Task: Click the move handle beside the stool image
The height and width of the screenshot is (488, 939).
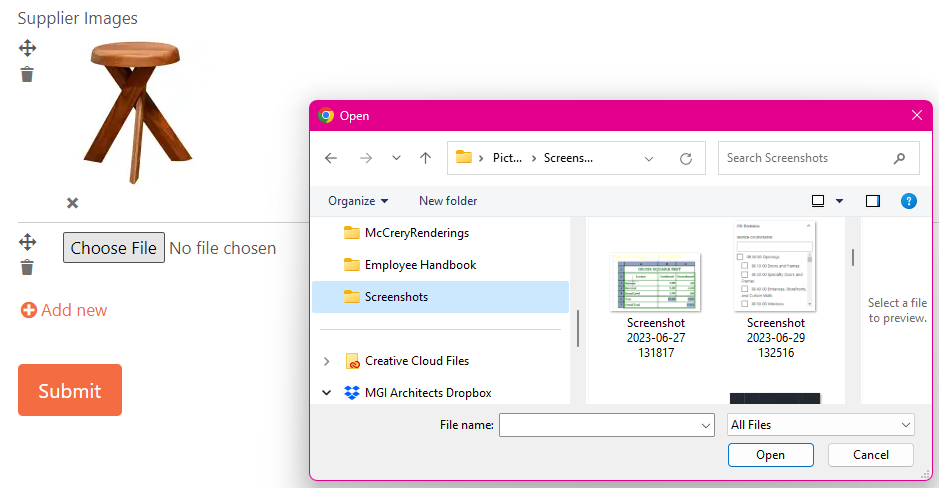Action: coord(28,48)
